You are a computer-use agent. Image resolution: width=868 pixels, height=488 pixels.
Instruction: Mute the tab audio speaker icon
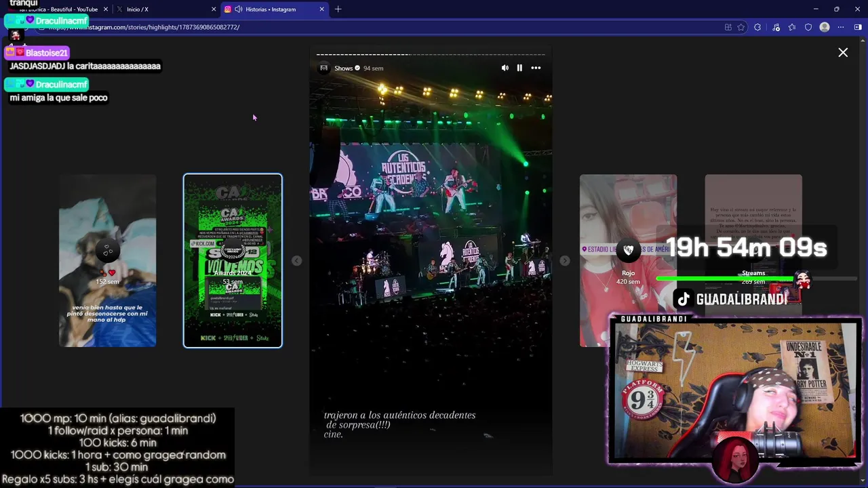pos(239,9)
